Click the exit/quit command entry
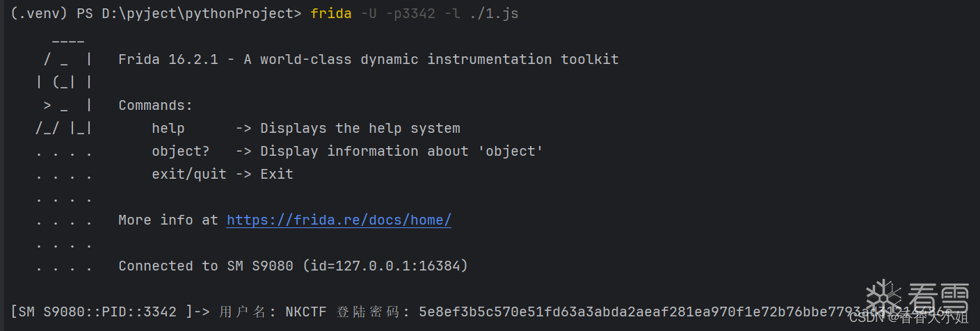 coord(189,175)
